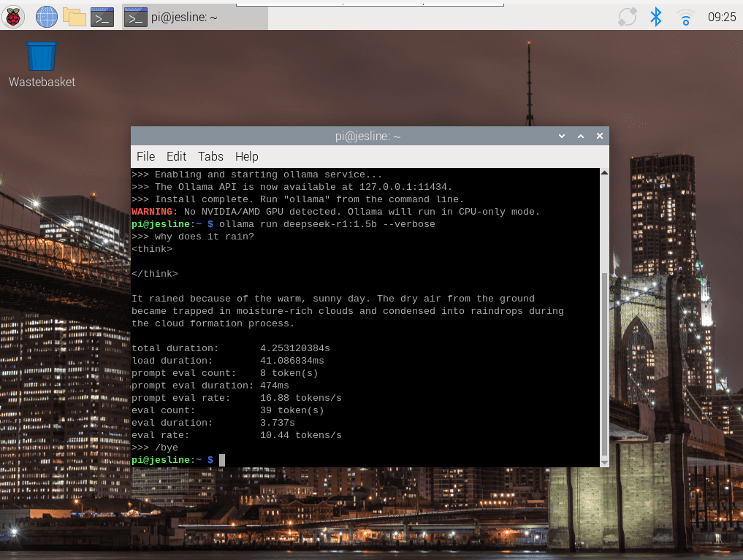Open the File menu in the terminal
Image resolution: width=743 pixels, height=560 pixels.
coord(145,156)
